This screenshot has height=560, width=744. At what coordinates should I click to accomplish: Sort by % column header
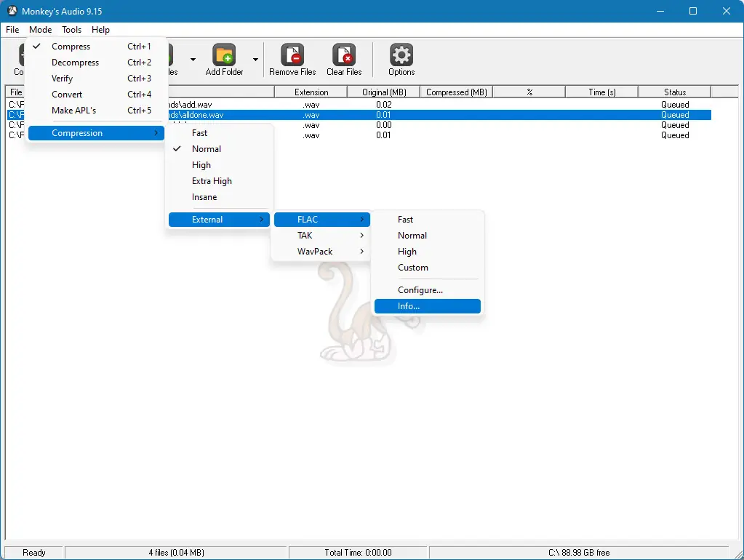(529, 92)
